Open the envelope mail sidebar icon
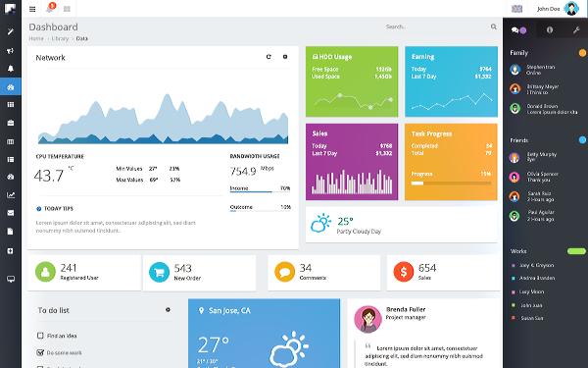The height and width of the screenshot is (368, 588). tap(11, 213)
